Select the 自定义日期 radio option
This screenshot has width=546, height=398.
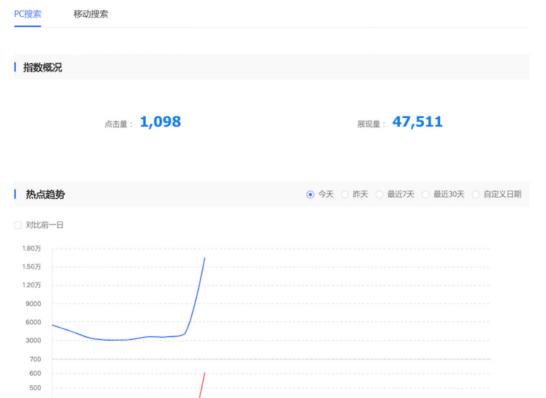click(x=475, y=194)
